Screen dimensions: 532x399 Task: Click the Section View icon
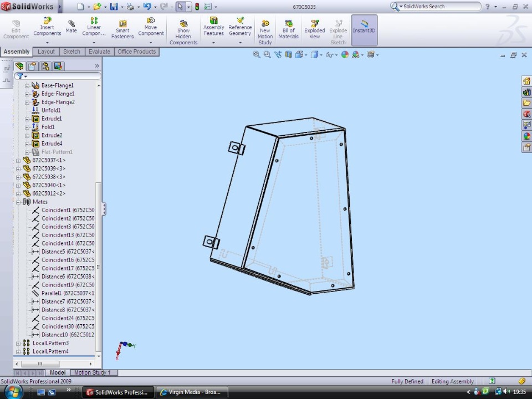click(288, 55)
